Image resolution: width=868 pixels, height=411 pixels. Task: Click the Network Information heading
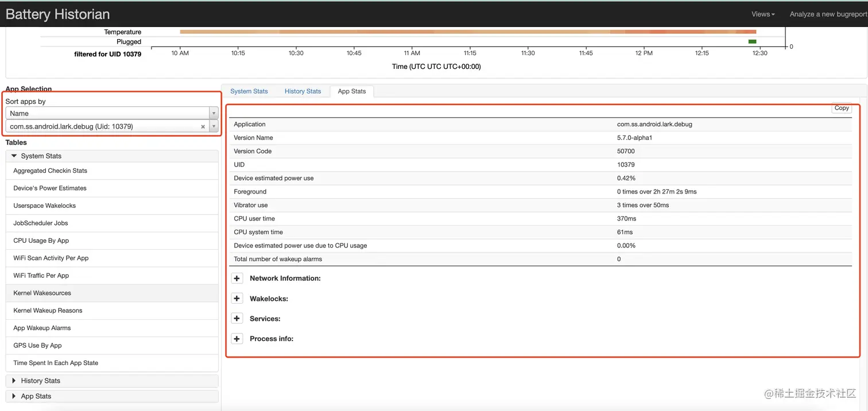(285, 278)
